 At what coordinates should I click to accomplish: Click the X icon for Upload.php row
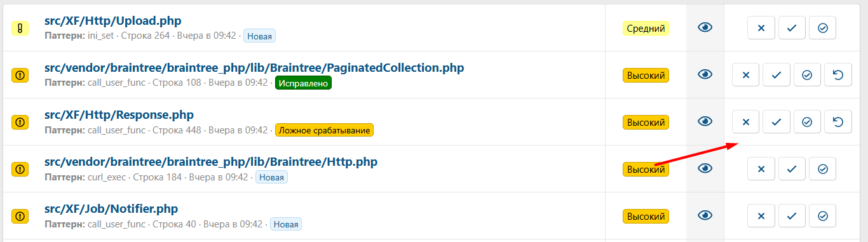point(761,28)
